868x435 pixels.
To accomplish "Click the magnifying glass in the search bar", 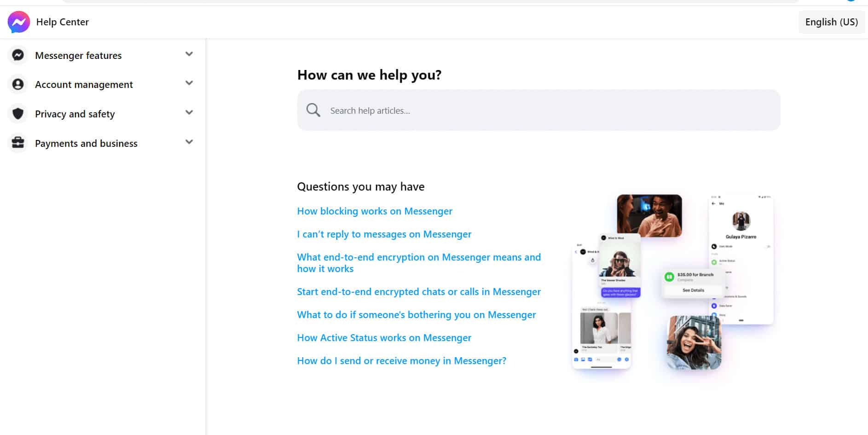I will pyautogui.click(x=313, y=110).
